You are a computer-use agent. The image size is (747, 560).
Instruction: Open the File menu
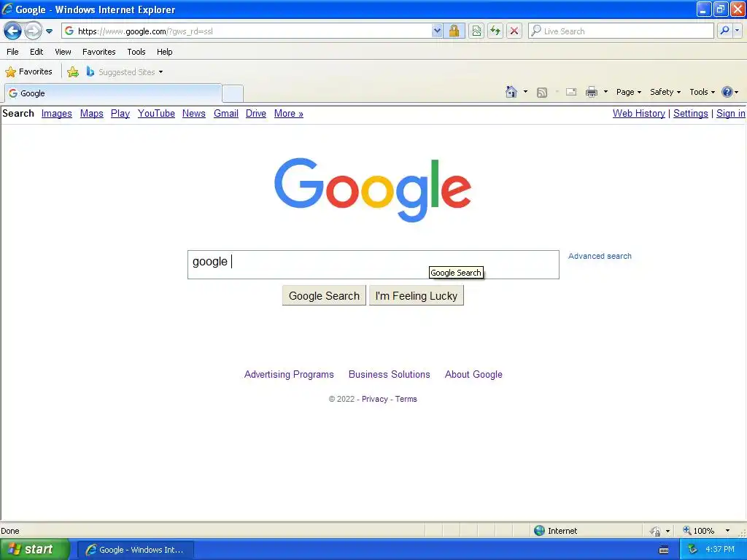[12, 52]
